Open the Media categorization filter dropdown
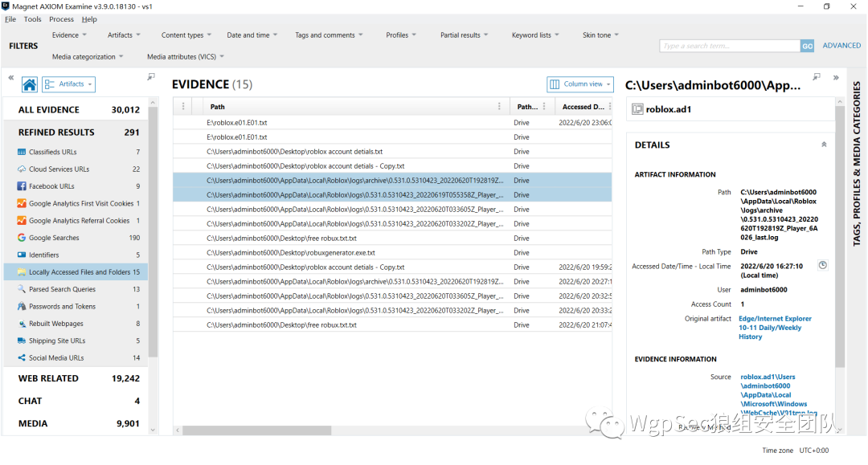Viewport: 868px width, 465px height. (88, 56)
